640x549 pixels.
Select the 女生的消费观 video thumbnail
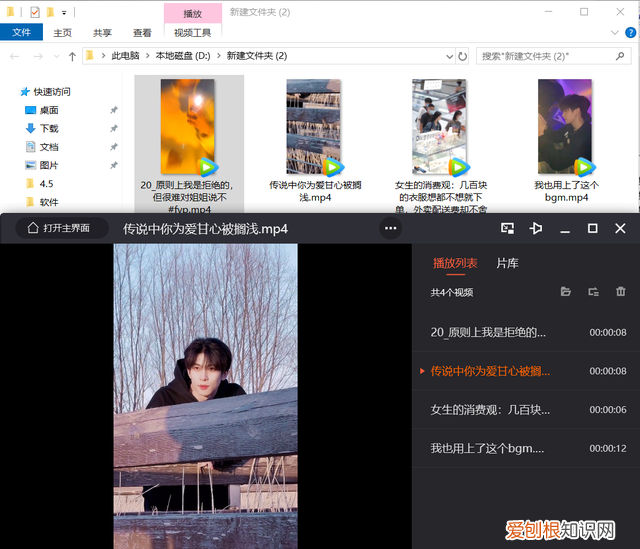439,127
